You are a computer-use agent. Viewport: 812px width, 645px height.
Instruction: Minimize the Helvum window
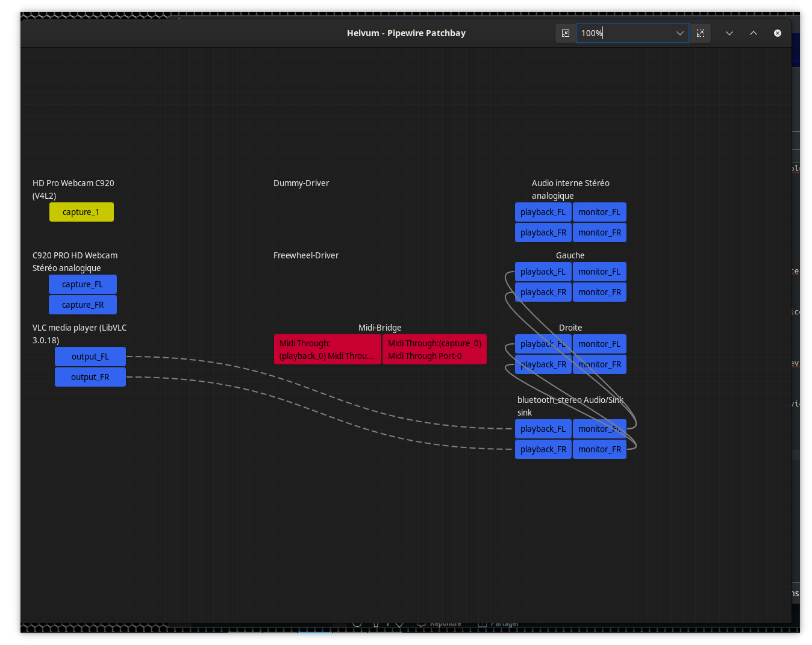[x=729, y=33]
